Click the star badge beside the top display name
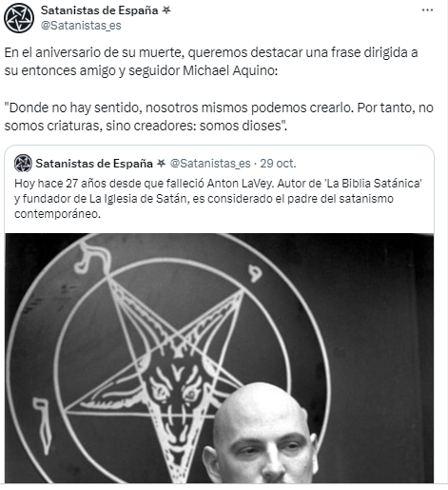448x490 pixels. pos(166,10)
